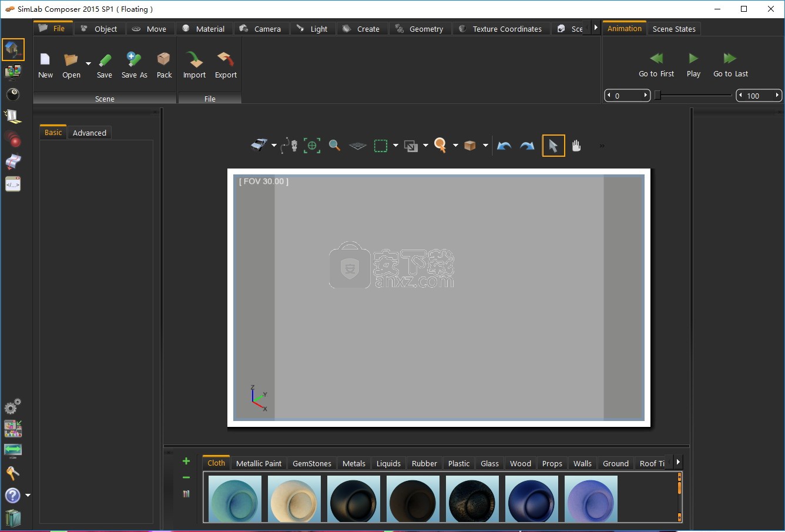785x532 pixels.
Task: Click the New scene icon
Action: (45, 59)
